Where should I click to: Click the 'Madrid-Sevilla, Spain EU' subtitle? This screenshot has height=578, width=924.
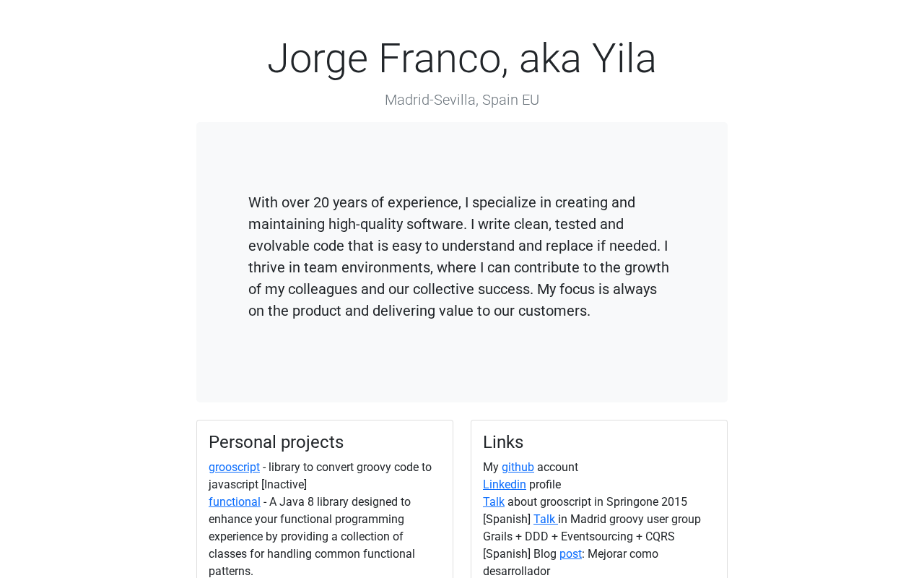pyautogui.click(x=462, y=100)
